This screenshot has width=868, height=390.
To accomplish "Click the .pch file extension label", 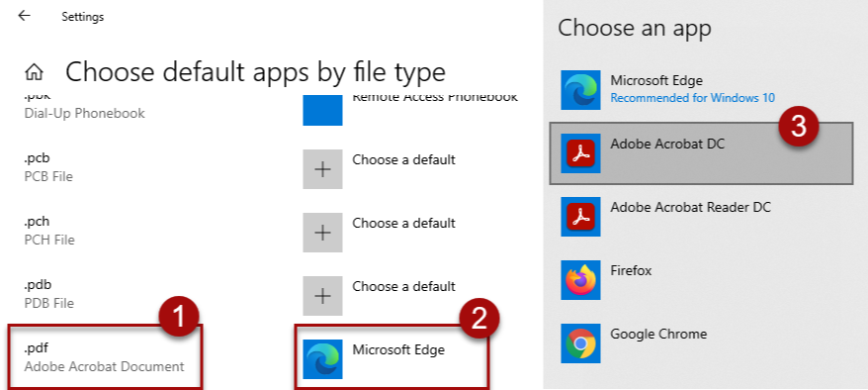I will pos(37,222).
